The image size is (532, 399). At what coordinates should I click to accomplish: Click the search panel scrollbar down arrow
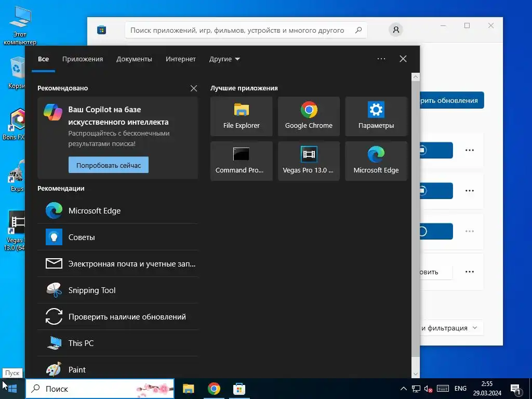point(416,374)
